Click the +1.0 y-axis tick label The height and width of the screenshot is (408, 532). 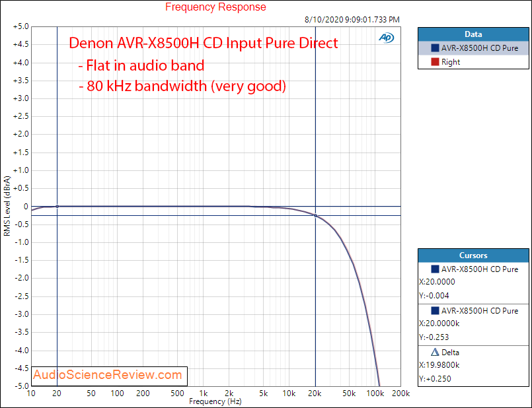21,170
